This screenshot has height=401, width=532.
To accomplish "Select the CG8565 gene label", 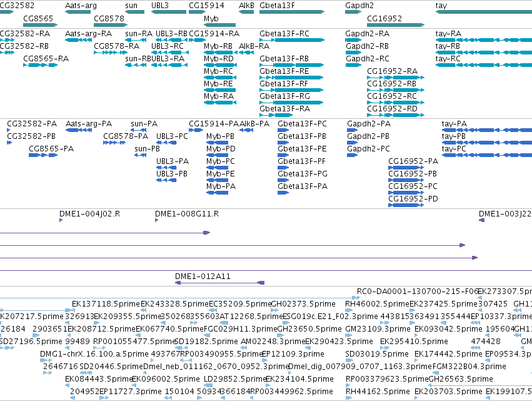I will (x=38, y=18).
